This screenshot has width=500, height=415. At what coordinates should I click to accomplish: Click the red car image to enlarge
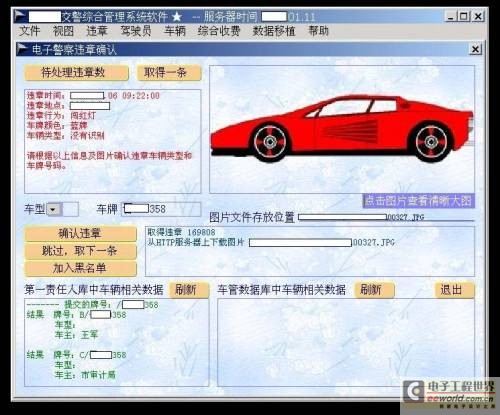click(x=342, y=129)
